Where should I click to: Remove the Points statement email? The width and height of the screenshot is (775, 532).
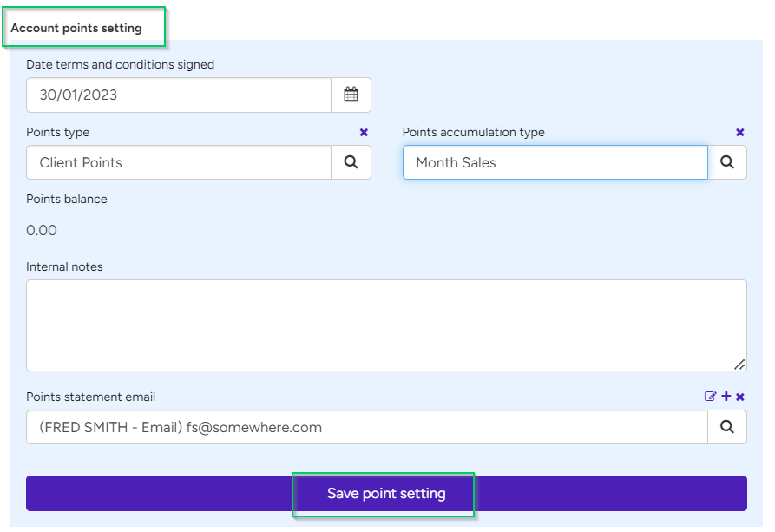[x=740, y=397]
